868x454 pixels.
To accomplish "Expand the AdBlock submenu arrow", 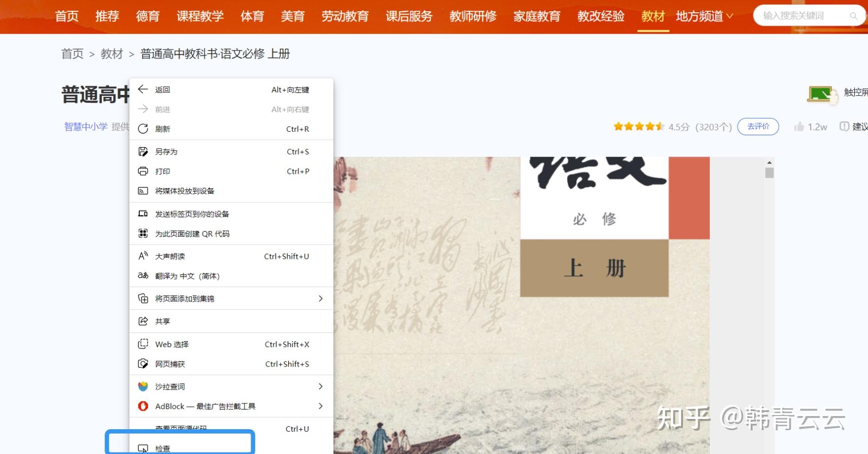I will coord(320,406).
